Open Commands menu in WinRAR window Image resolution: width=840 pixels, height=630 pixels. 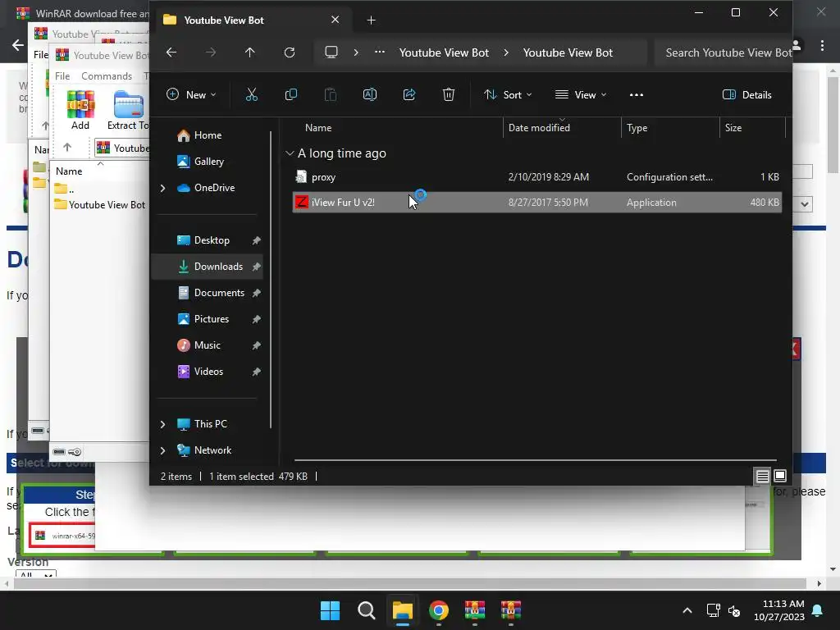[107, 76]
